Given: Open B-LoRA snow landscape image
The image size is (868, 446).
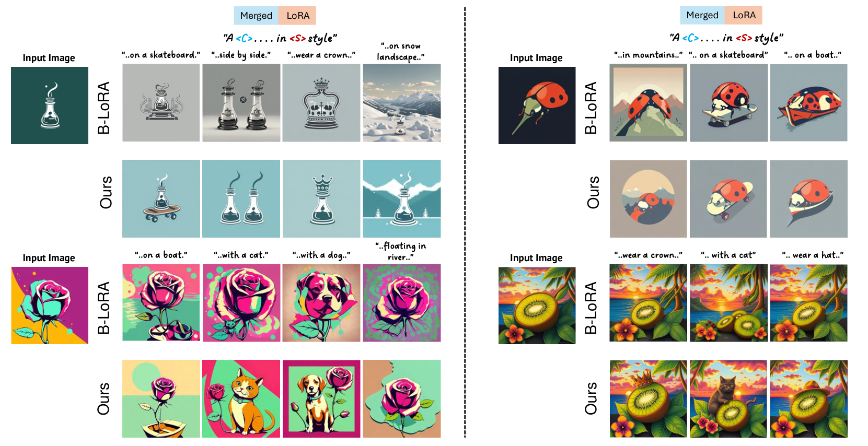Looking at the screenshot, I should coord(402,103).
